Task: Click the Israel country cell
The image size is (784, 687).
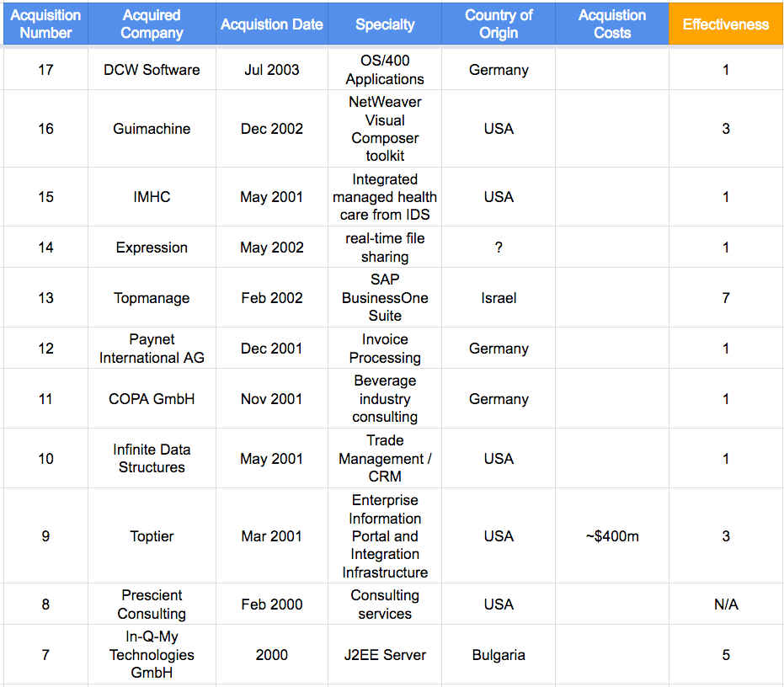Action: 499,298
